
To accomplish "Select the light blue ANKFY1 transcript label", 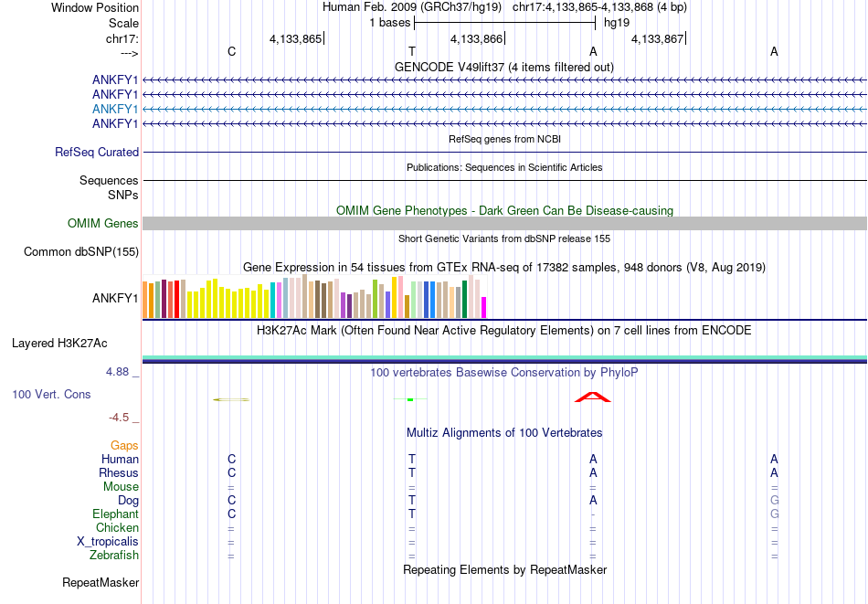I will 115,109.
